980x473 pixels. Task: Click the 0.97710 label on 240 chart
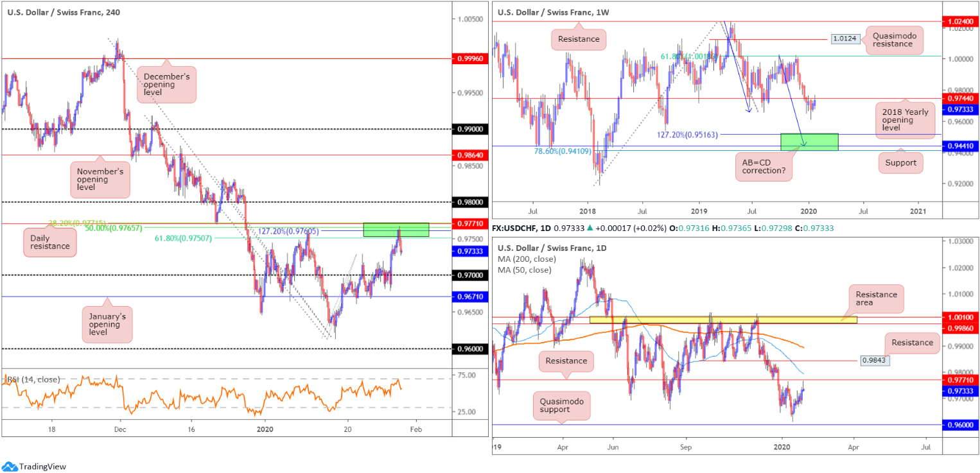coord(469,224)
